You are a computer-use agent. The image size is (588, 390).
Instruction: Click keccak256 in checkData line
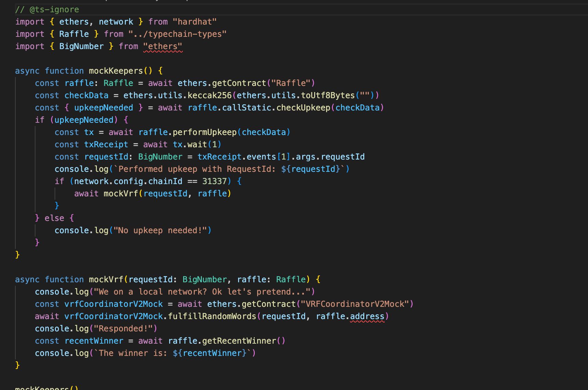(210, 95)
